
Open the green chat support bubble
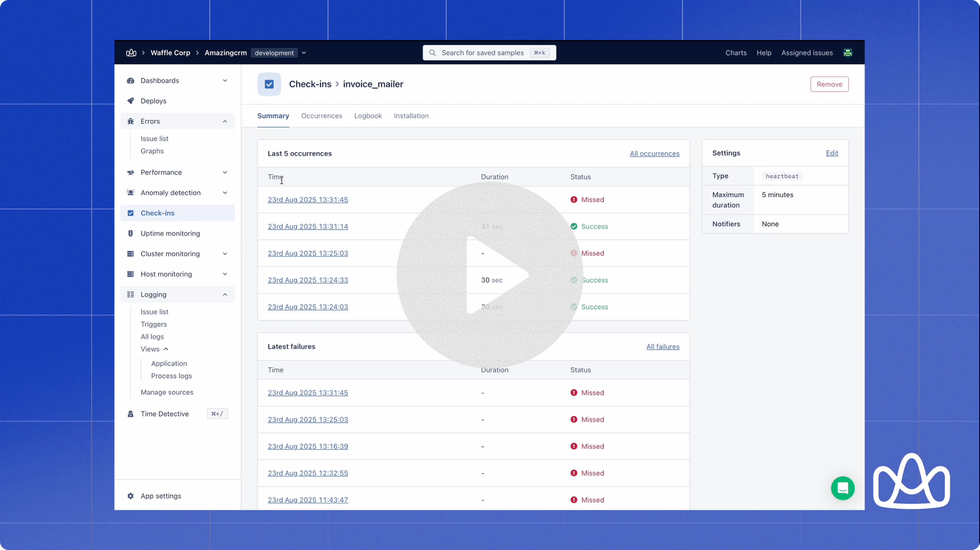coord(843,488)
